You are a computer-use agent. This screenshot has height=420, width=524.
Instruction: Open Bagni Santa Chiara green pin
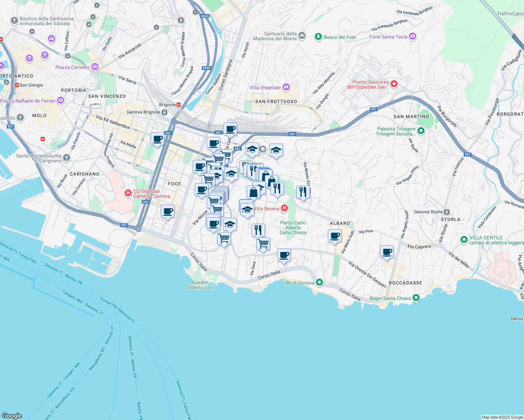[x=416, y=298]
